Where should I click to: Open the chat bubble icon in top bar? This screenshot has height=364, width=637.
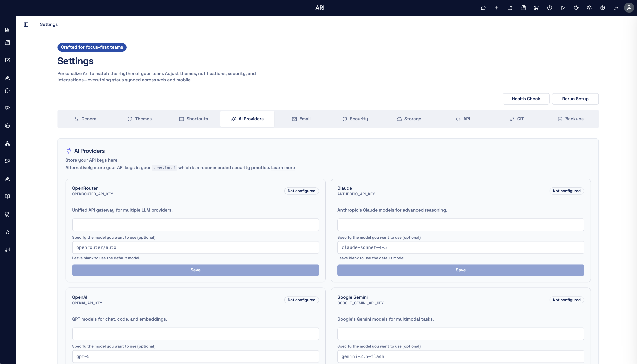coord(483,8)
